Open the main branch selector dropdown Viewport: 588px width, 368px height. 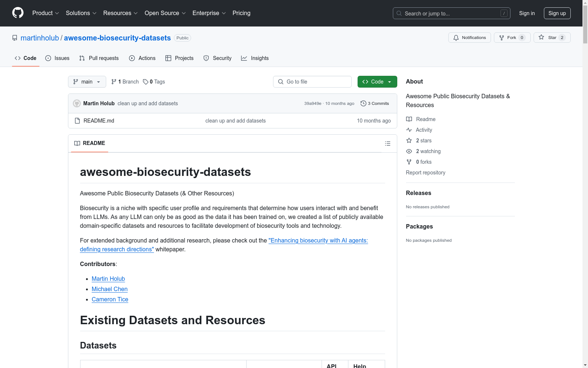point(87,82)
